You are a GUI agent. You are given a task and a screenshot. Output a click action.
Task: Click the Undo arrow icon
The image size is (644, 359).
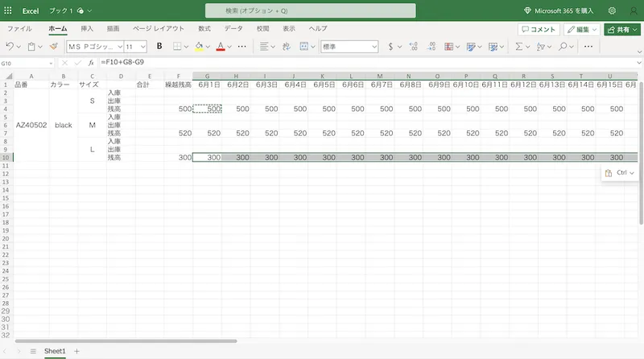tap(10, 47)
